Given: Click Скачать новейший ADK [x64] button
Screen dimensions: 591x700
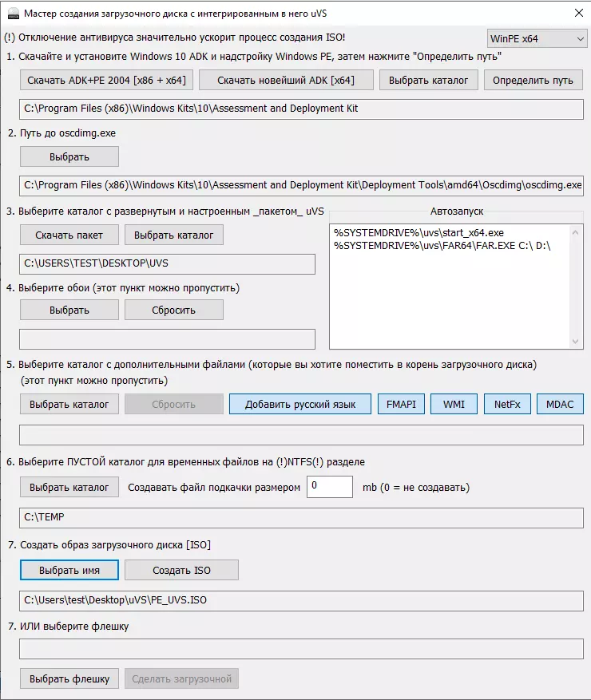Looking at the screenshot, I should coord(286,81).
